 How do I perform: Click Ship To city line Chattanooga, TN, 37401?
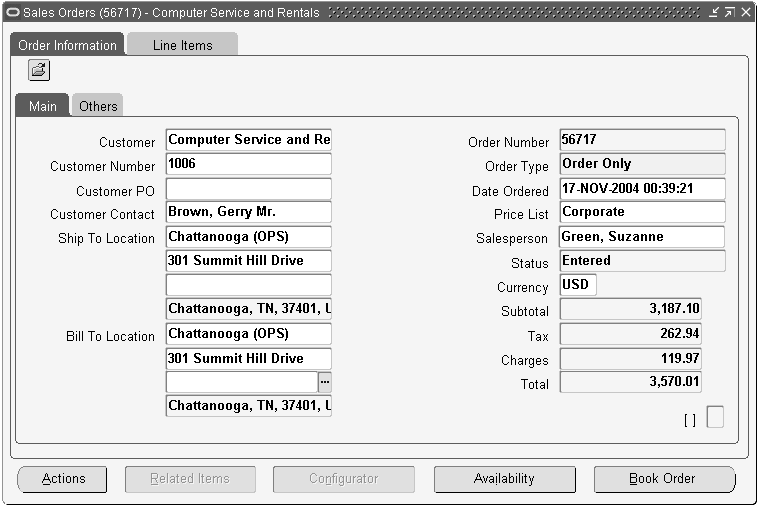(249, 309)
